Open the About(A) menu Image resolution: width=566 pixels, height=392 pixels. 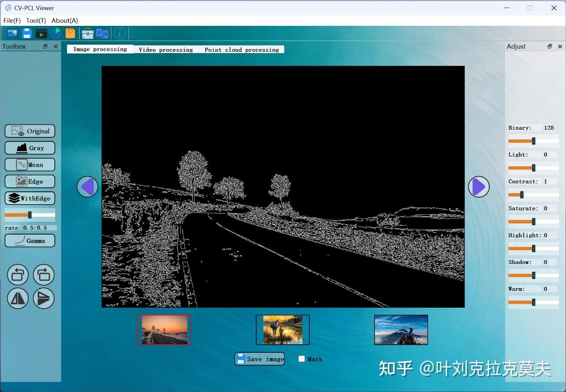point(64,21)
